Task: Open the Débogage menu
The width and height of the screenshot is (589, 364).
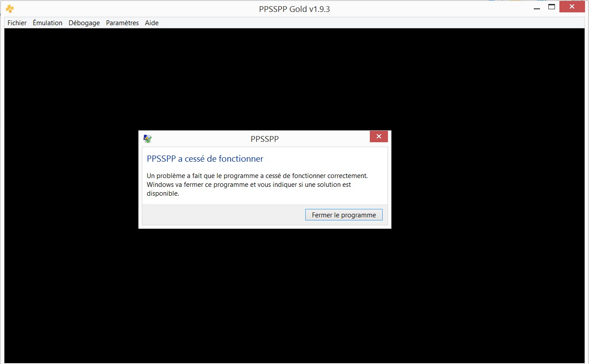Action: point(84,23)
